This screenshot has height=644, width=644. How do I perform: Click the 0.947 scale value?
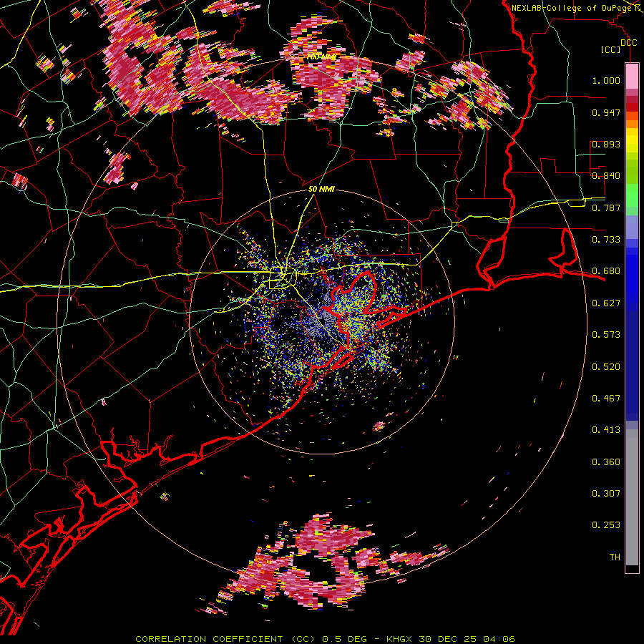click(606, 112)
